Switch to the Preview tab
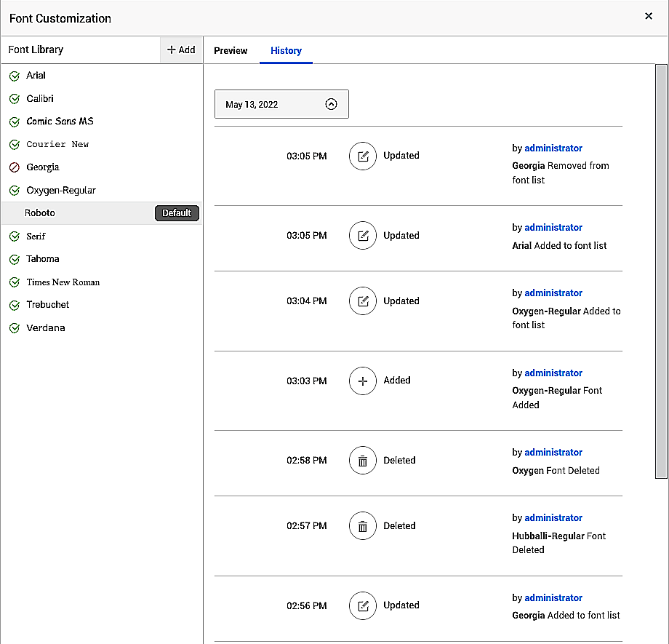The height and width of the screenshot is (644, 669). point(231,50)
